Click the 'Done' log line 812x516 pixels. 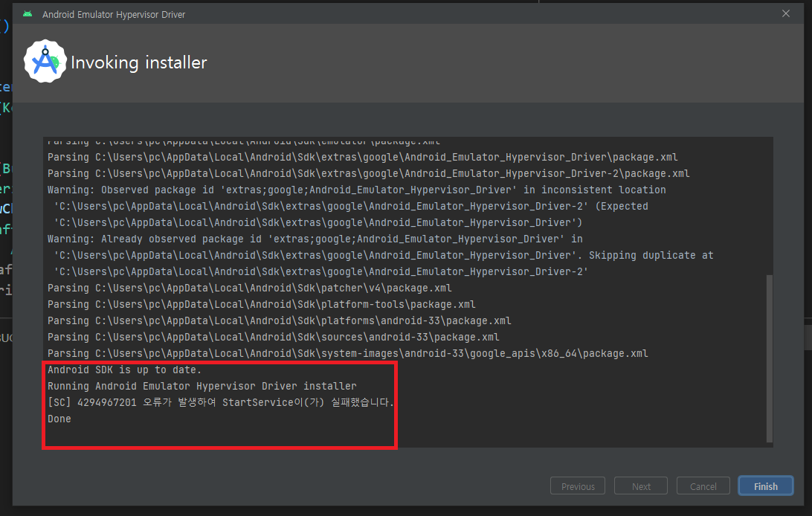pos(59,419)
